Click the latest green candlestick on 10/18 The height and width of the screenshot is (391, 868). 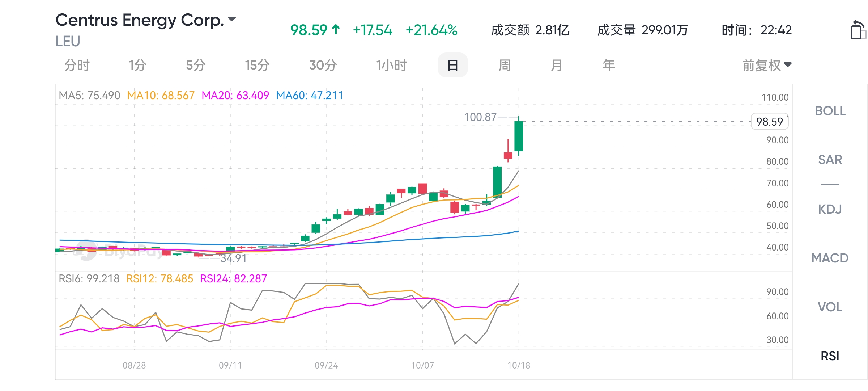(x=519, y=136)
